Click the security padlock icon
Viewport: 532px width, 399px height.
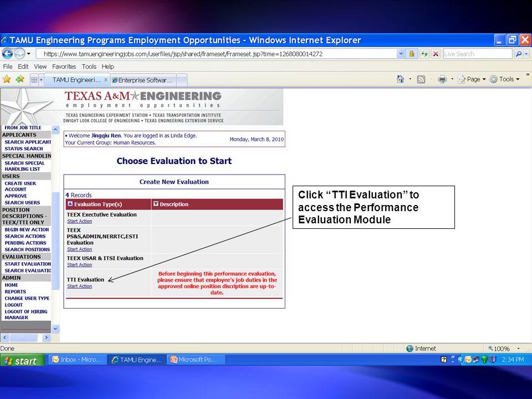[x=412, y=54]
